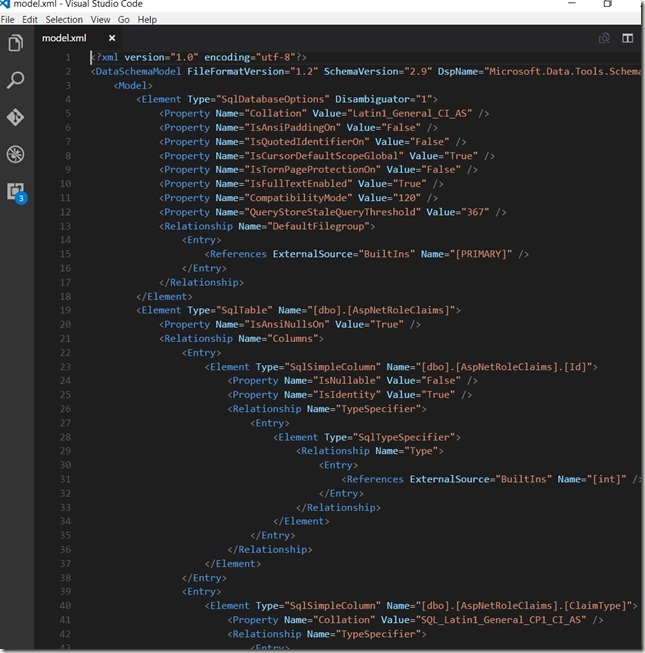
Task: Click "IsIdentity" on line 25
Action: pos(347,395)
